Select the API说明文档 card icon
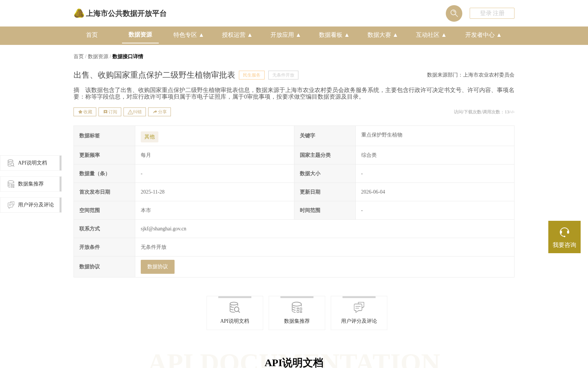 click(235, 307)
